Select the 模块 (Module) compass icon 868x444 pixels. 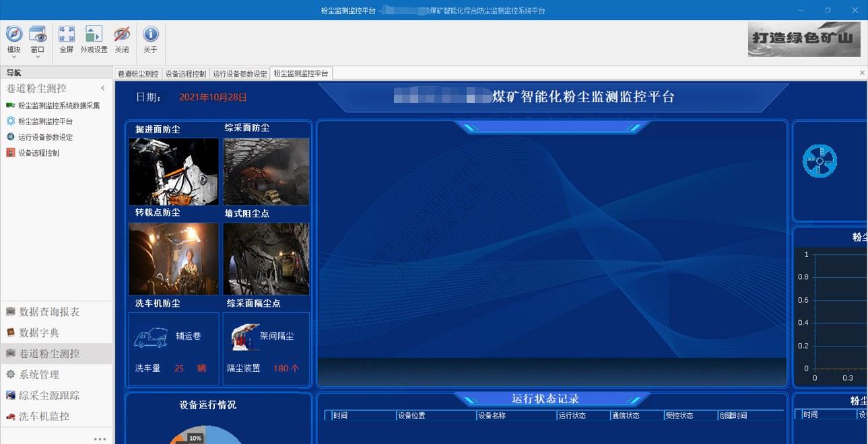(x=13, y=35)
